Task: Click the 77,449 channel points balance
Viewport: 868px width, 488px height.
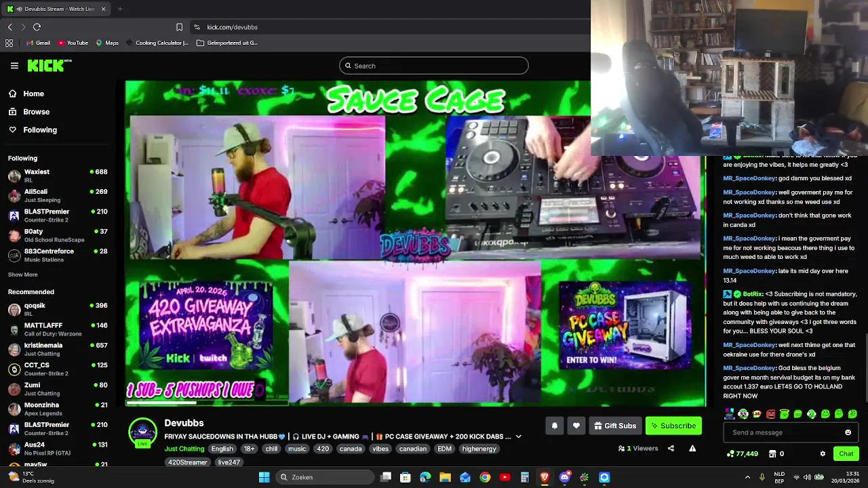Action: tap(742, 453)
